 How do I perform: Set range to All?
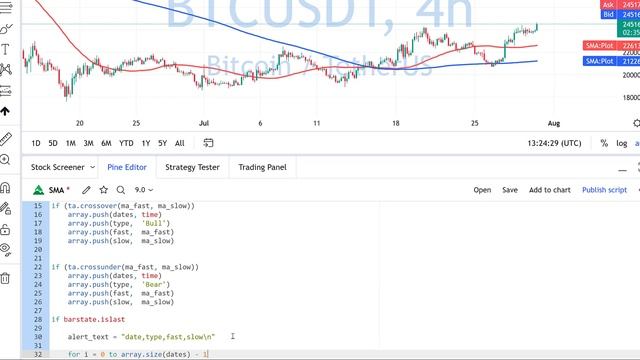pyautogui.click(x=180, y=143)
